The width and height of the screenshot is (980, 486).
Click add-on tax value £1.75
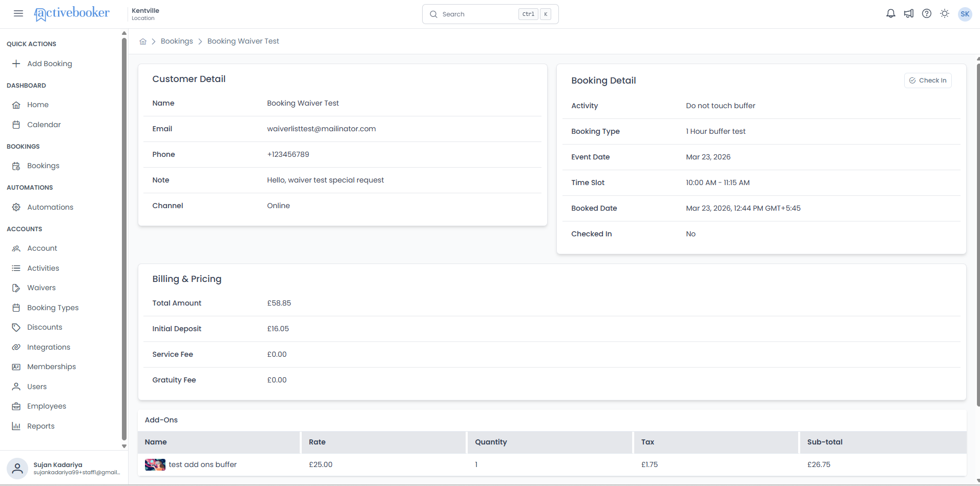(x=650, y=464)
